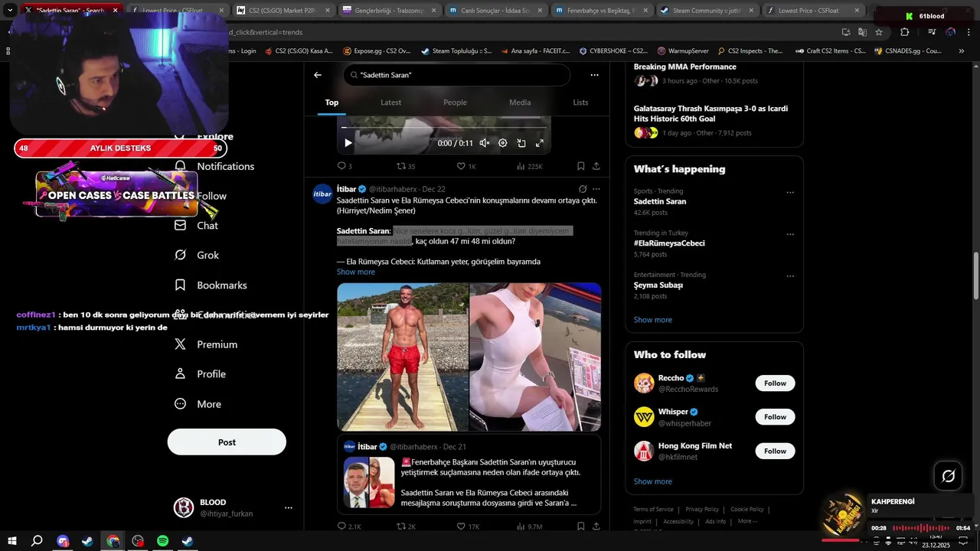Expand More options in sidebar
980x551 pixels.
(198, 404)
